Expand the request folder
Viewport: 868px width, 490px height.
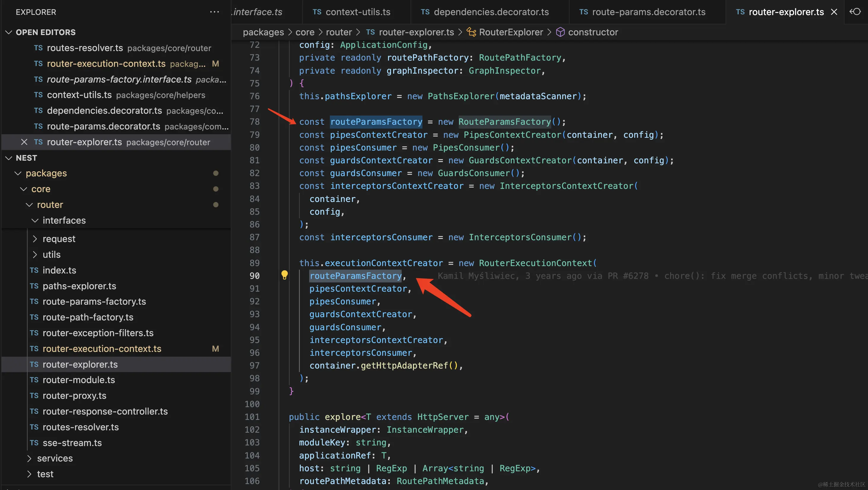click(x=35, y=239)
